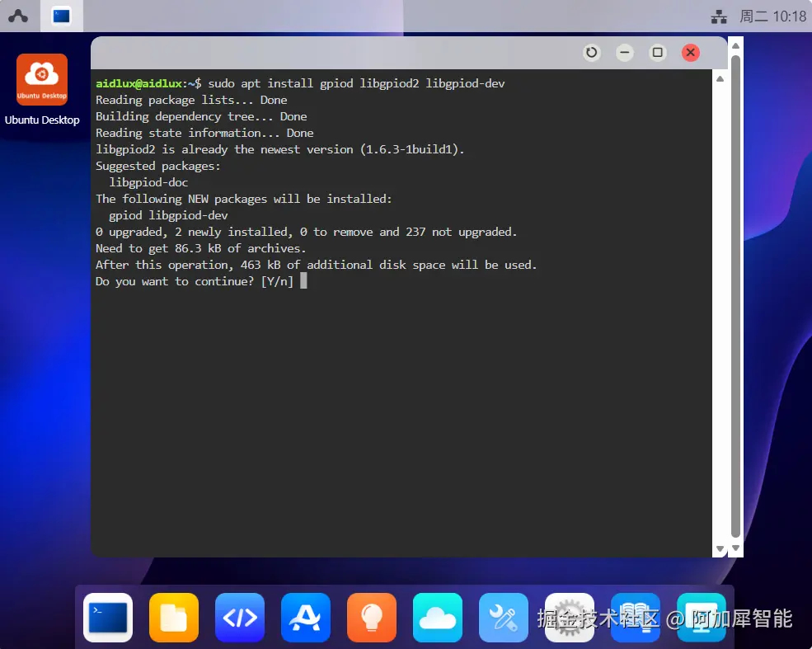The height and width of the screenshot is (649, 812).
Task: Open the blue documentation book dock icon
Action: pyautogui.click(x=636, y=618)
